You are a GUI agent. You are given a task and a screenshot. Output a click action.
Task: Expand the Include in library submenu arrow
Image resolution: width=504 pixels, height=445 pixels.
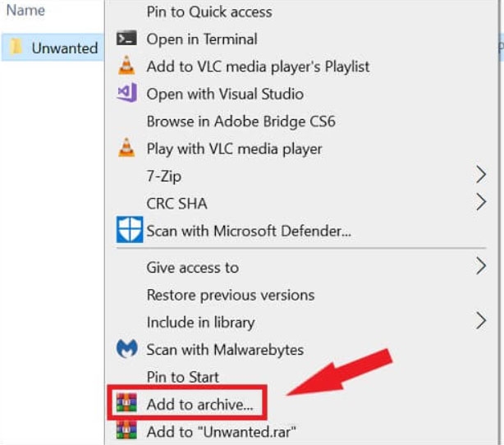(480, 321)
